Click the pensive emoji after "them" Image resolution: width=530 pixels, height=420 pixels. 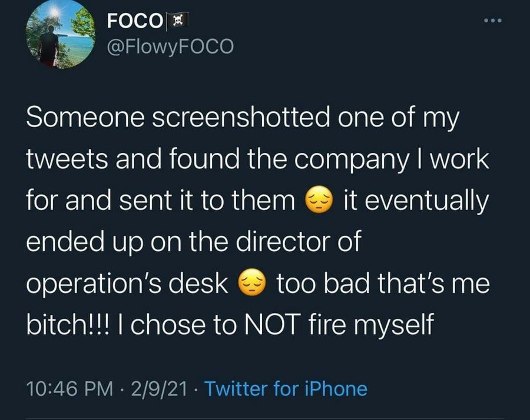[319, 202]
